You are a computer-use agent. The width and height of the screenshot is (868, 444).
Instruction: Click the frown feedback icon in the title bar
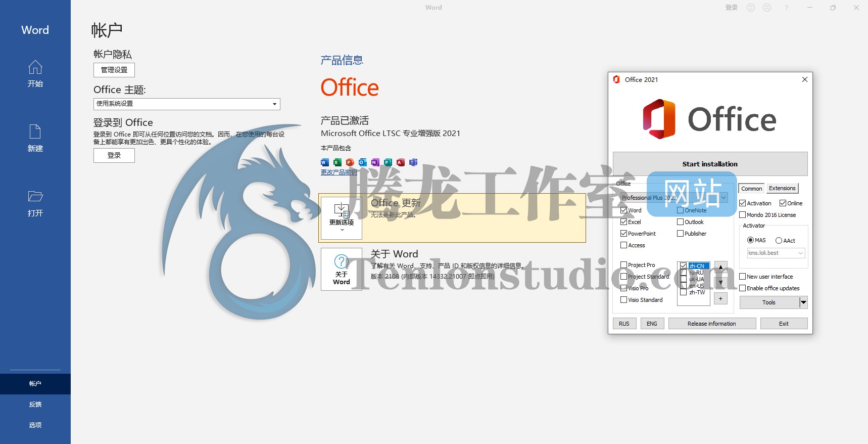tap(767, 8)
